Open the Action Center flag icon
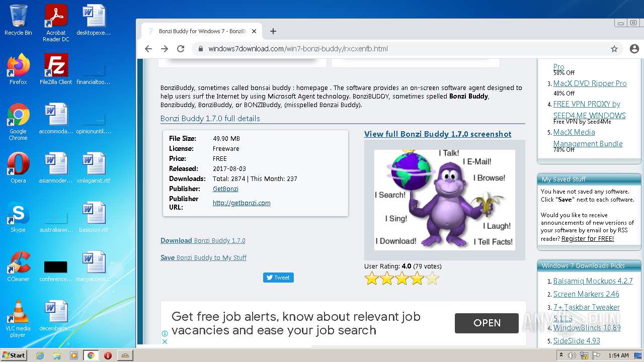The width and height of the screenshot is (644, 362). point(596,355)
